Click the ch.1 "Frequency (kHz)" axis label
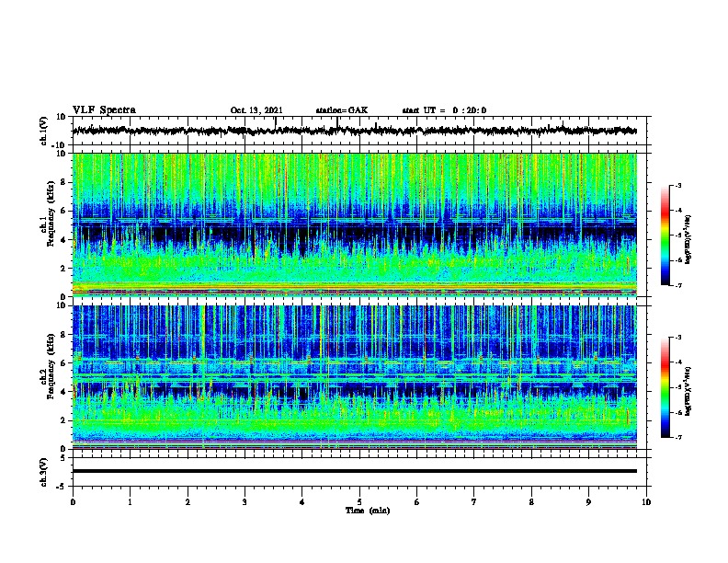 coord(51,213)
